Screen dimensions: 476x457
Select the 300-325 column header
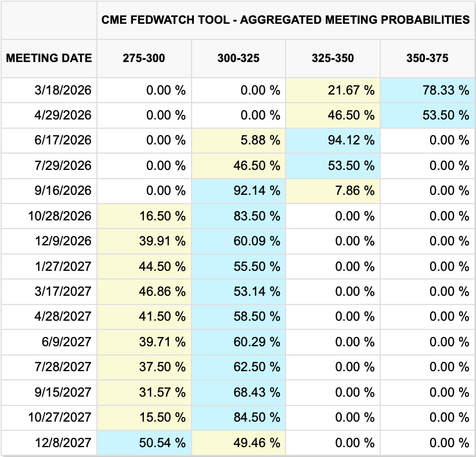[238, 58]
